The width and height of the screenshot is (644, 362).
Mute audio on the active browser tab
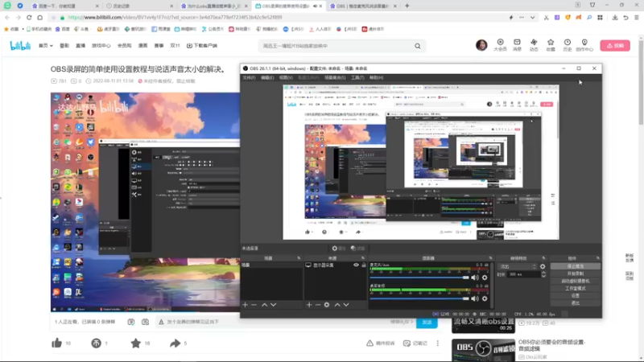[x=315, y=6]
